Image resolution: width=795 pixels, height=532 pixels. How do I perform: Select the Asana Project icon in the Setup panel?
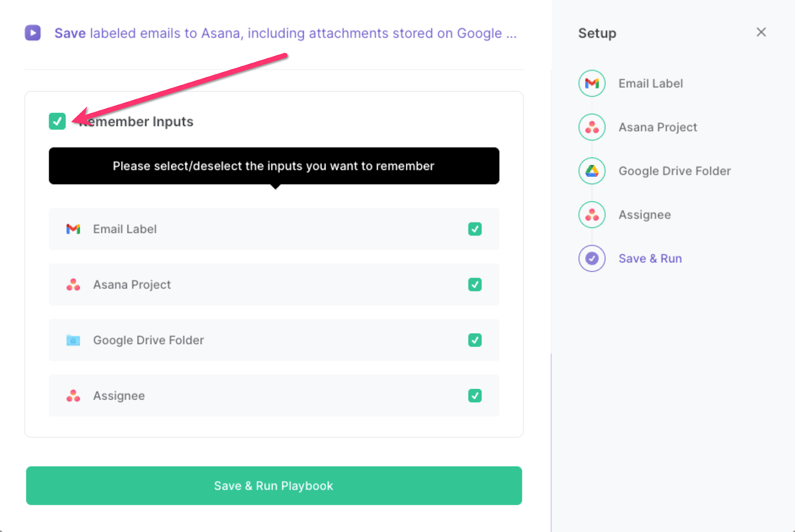click(x=592, y=127)
